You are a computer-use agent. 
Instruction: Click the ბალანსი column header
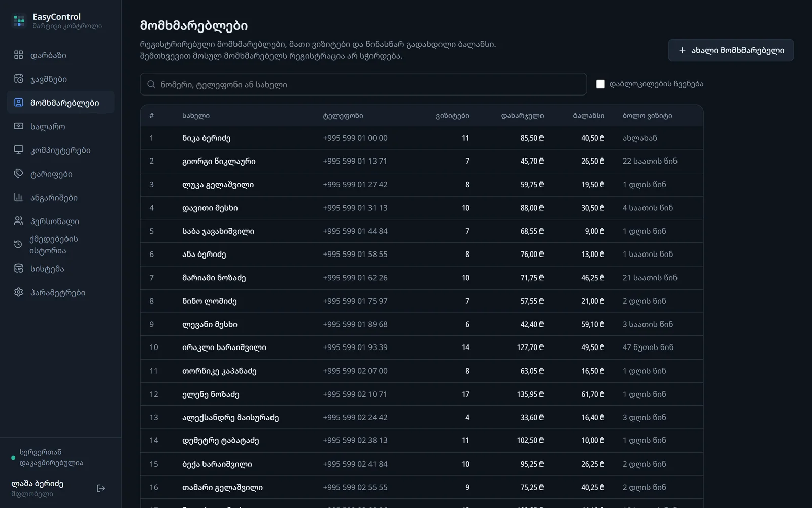click(589, 116)
